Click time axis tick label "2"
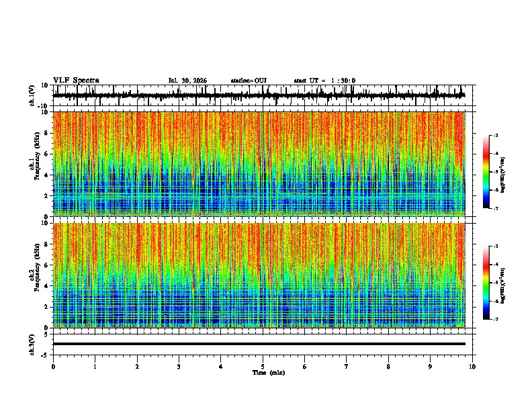The height and width of the screenshot is (411, 532). point(137,367)
